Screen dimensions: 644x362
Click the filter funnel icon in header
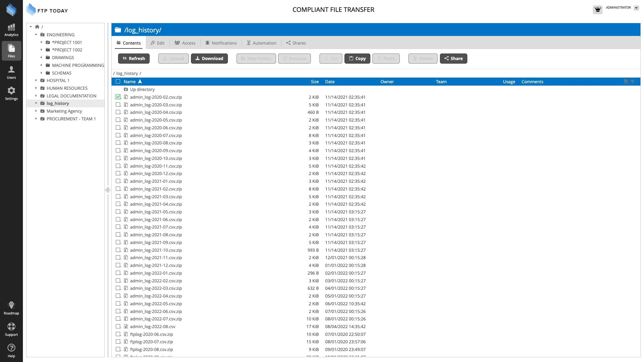pyautogui.click(x=632, y=81)
